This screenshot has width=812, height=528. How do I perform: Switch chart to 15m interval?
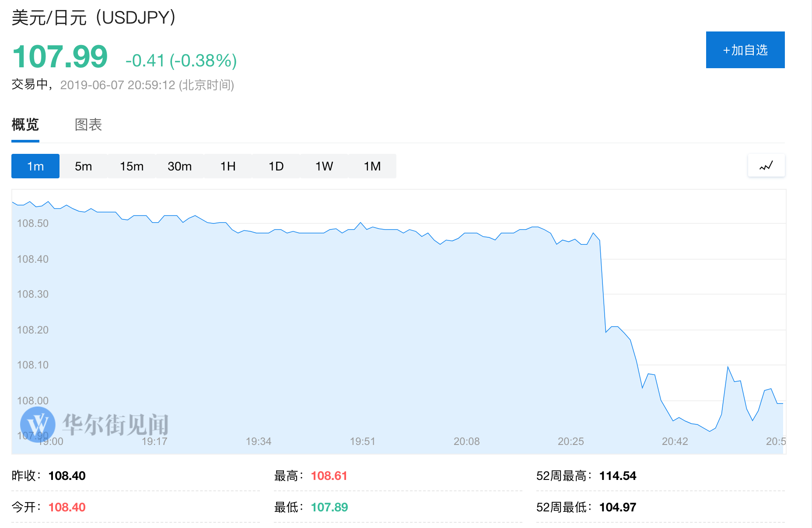pos(131,166)
